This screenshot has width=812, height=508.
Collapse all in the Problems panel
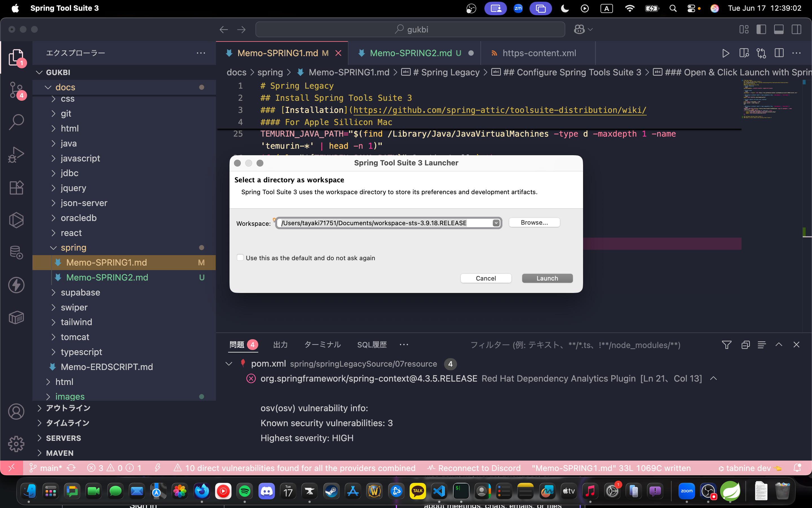pos(745,345)
